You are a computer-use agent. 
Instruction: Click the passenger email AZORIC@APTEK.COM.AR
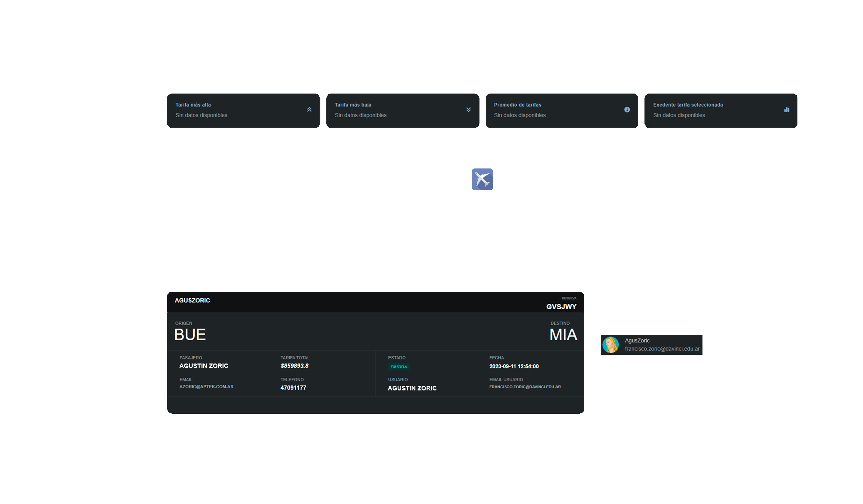206,387
